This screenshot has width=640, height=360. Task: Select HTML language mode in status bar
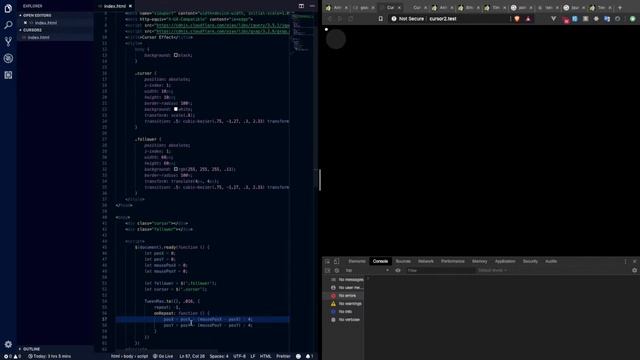266,356
